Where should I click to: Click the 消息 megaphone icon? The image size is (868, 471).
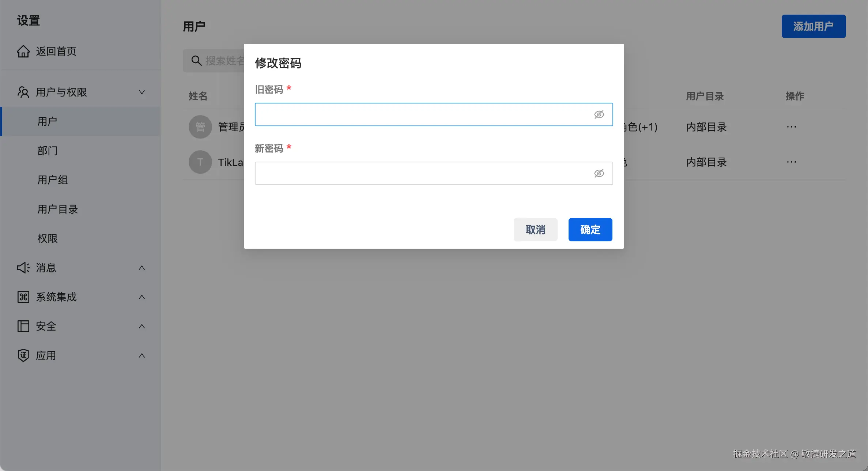pos(23,268)
